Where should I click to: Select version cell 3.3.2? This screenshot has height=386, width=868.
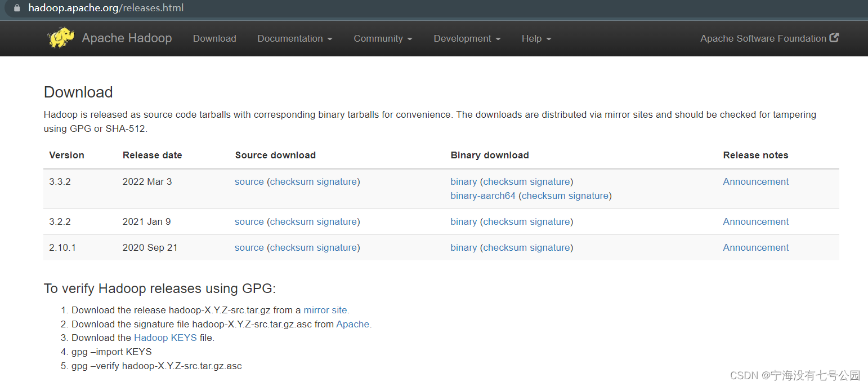pos(60,181)
